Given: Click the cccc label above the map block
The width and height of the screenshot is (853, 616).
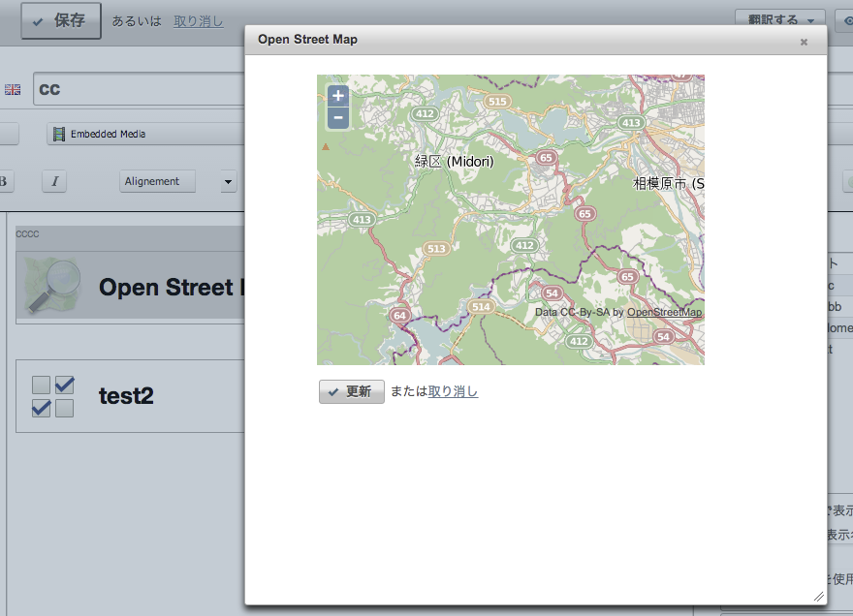Looking at the screenshot, I should coord(27,233).
